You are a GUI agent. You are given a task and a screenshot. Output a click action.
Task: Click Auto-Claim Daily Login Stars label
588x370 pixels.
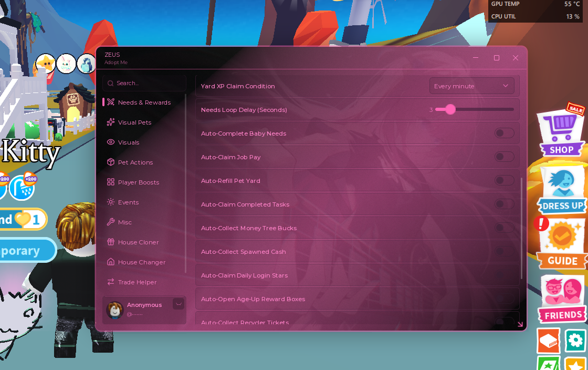click(245, 275)
